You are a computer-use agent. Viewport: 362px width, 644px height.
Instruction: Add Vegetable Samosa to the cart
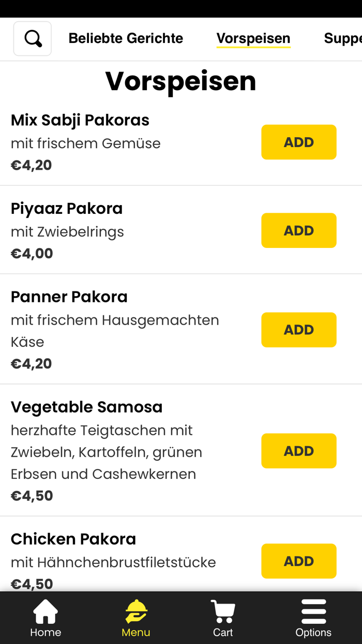click(299, 451)
